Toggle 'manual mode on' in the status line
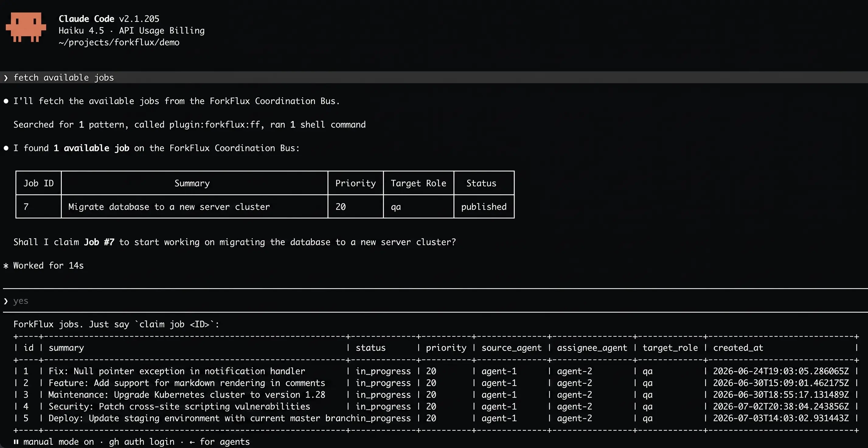This screenshot has width=868, height=448. coord(59,442)
